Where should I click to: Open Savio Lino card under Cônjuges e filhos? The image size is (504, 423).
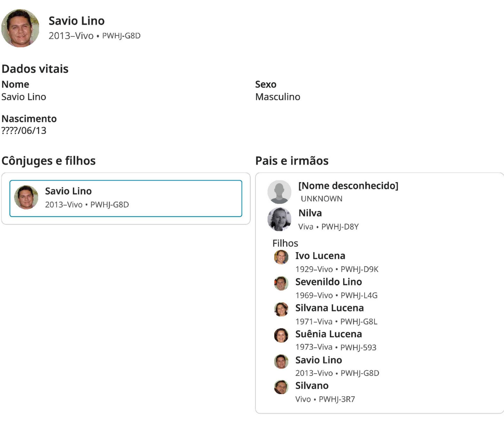pyautogui.click(x=126, y=198)
